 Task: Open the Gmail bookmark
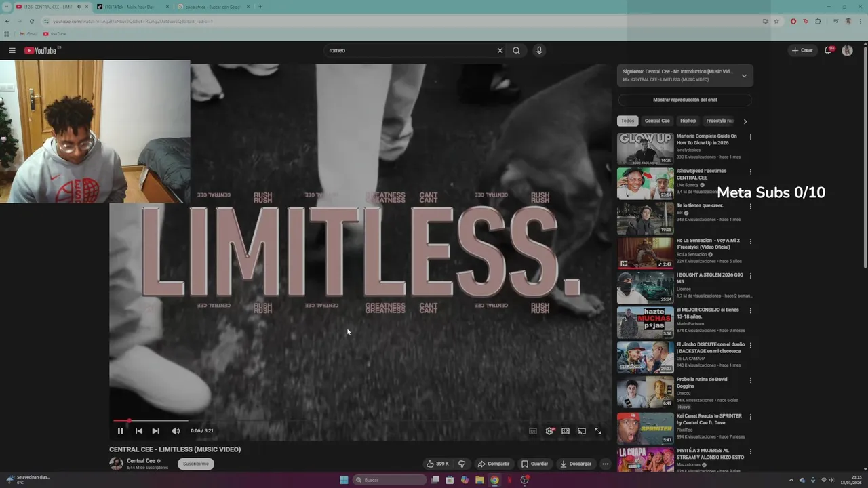28,34
